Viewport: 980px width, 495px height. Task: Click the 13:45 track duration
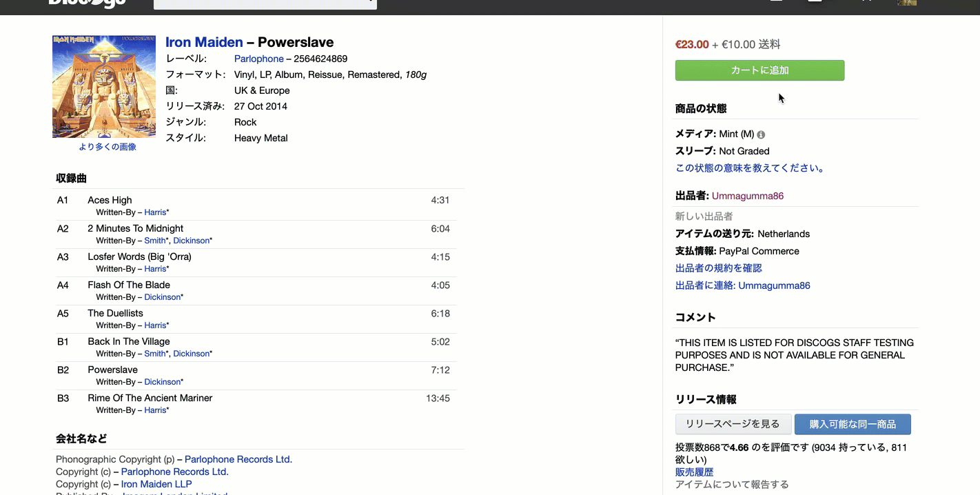(x=438, y=398)
